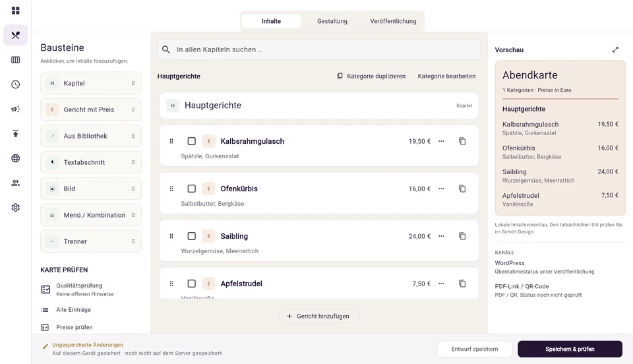Add a Kapitel building block
This screenshot has width=633, height=364.
tap(91, 83)
